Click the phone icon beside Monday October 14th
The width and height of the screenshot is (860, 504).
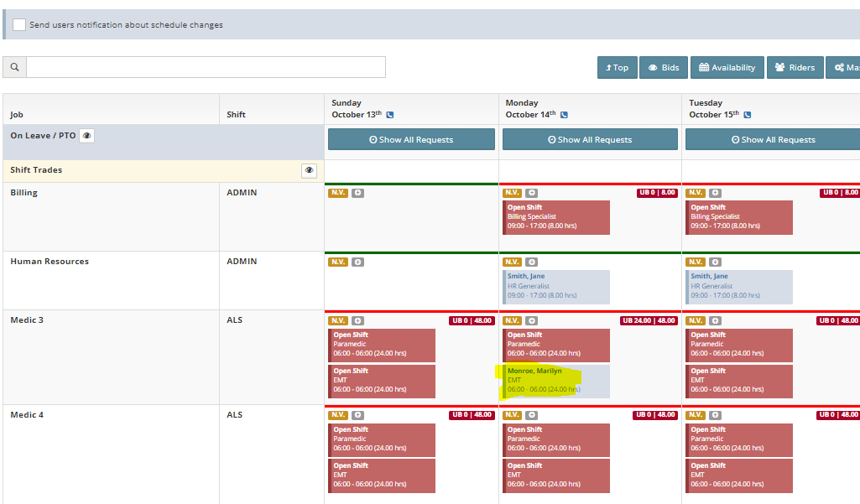click(x=564, y=115)
